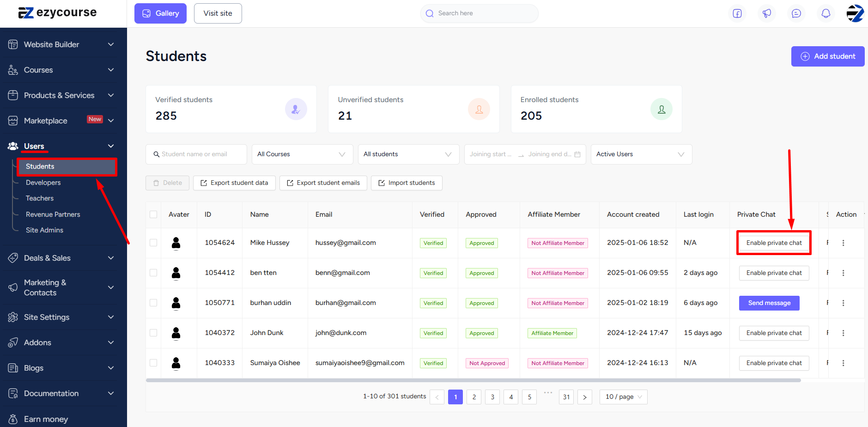868x427 pixels.
Task: Open action menu for John Dunk
Action: pyautogui.click(x=843, y=333)
